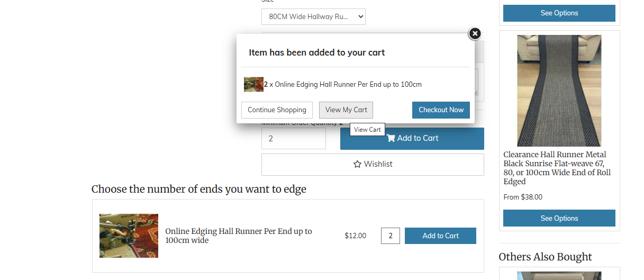Click See Options under the Clearance Hall Runner
The image size is (644, 280).
click(559, 218)
